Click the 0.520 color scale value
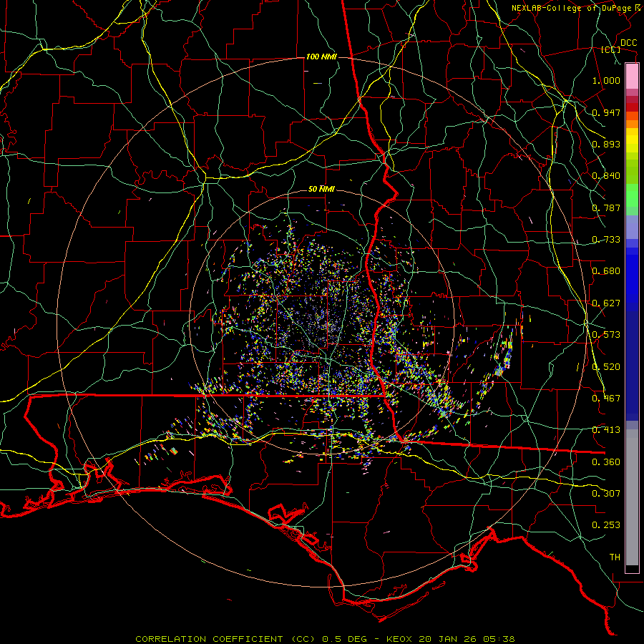Screen dimensions: 644x644 pyautogui.click(x=606, y=367)
